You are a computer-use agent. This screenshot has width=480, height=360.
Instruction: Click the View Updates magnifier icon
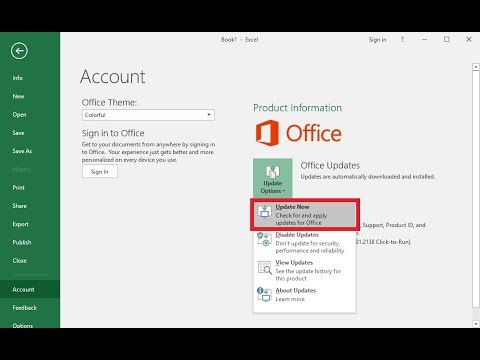tap(265, 267)
